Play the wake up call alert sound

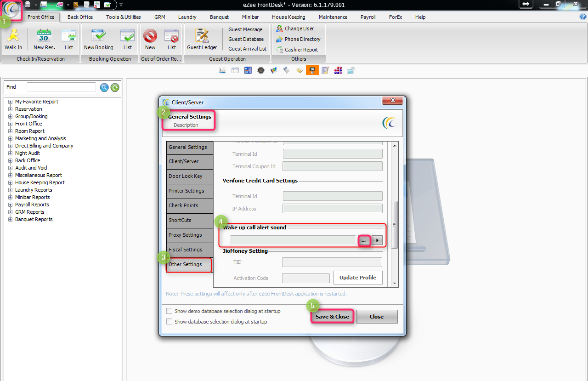(x=377, y=240)
